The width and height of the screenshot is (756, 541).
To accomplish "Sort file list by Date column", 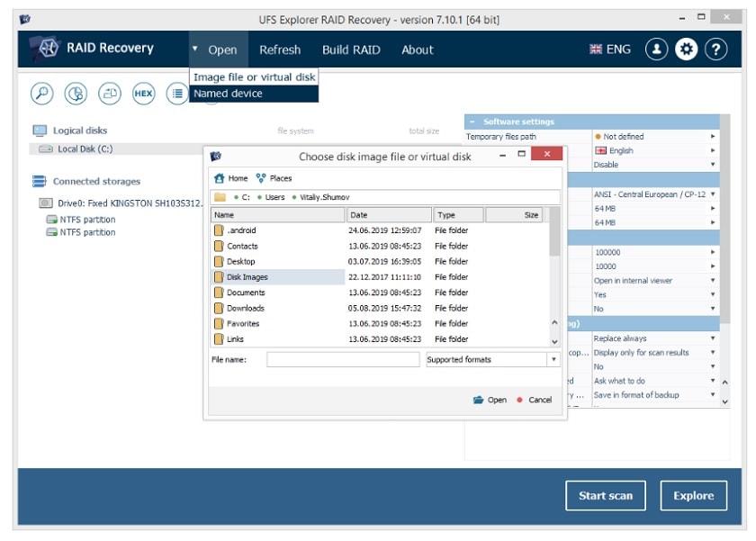I will tap(389, 215).
